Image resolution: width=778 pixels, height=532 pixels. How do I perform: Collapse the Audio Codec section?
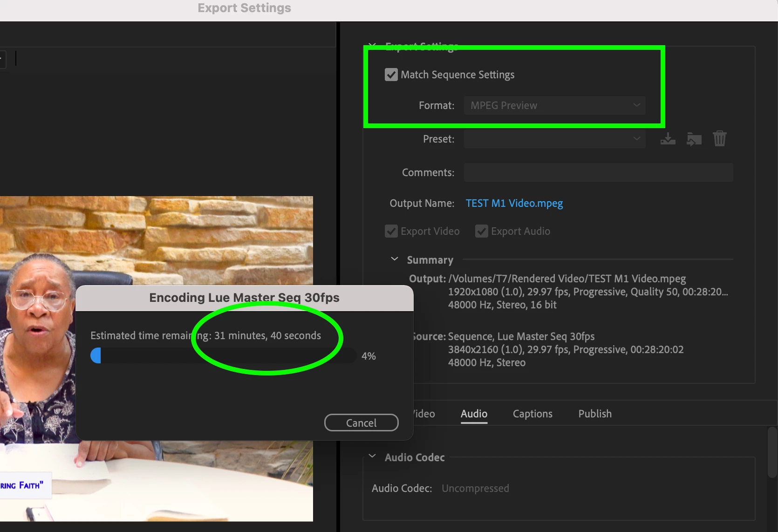pos(372,456)
